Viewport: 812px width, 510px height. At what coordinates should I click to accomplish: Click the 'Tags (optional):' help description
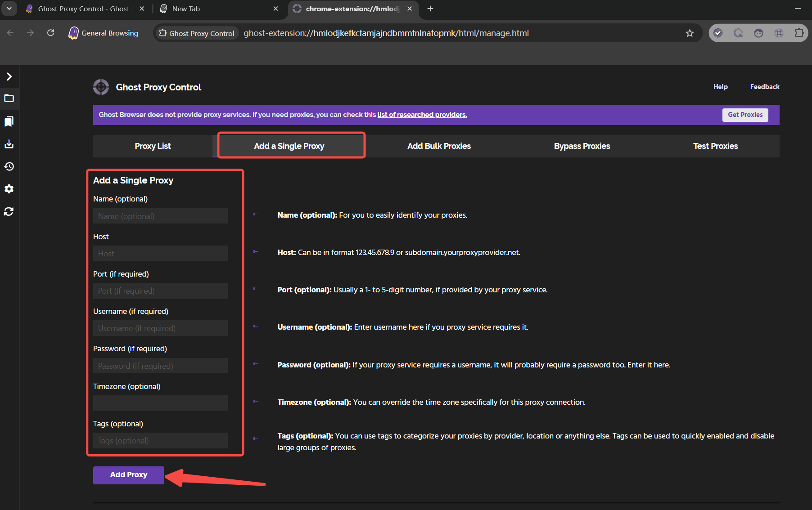[526, 442]
